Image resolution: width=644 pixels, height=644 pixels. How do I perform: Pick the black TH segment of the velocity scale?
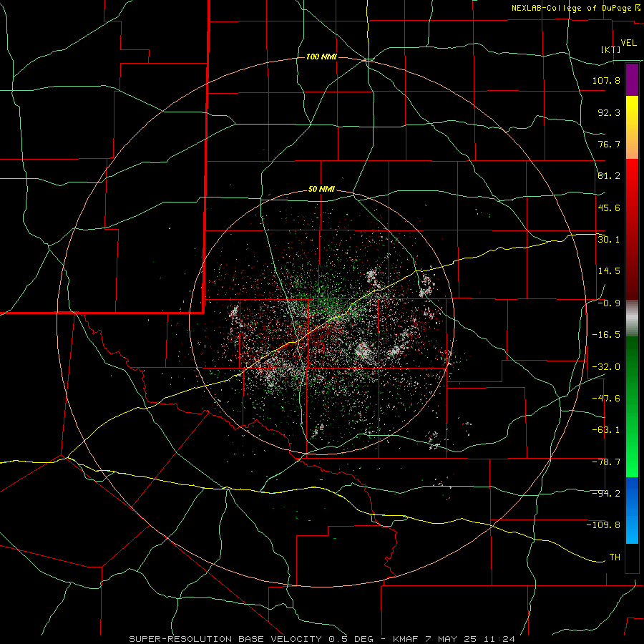pyautogui.click(x=632, y=557)
